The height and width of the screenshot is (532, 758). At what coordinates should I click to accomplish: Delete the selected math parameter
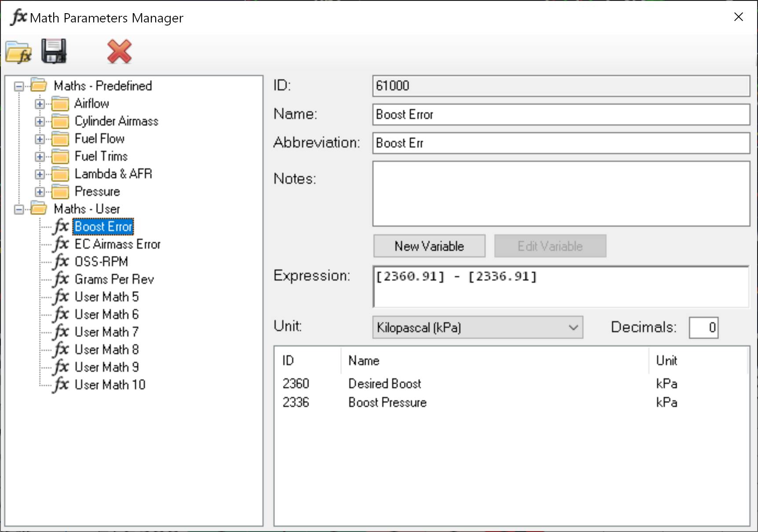tap(118, 52)
